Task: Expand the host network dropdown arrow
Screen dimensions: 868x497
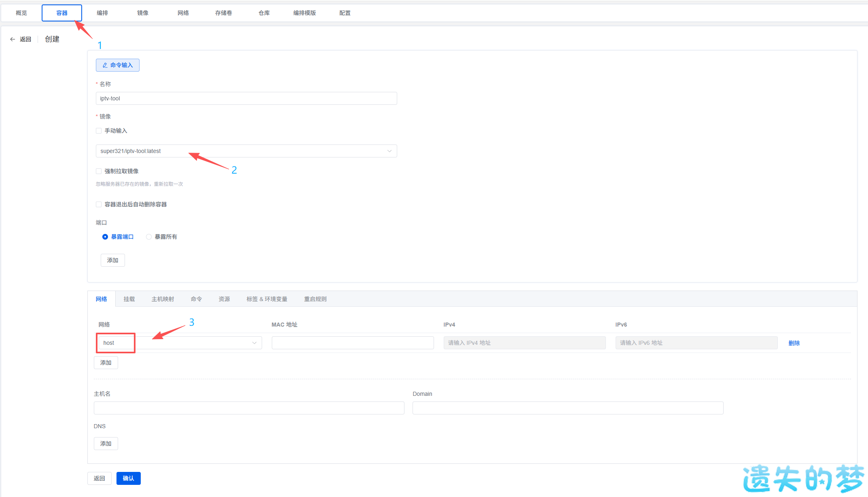Action: coord(254,343)
